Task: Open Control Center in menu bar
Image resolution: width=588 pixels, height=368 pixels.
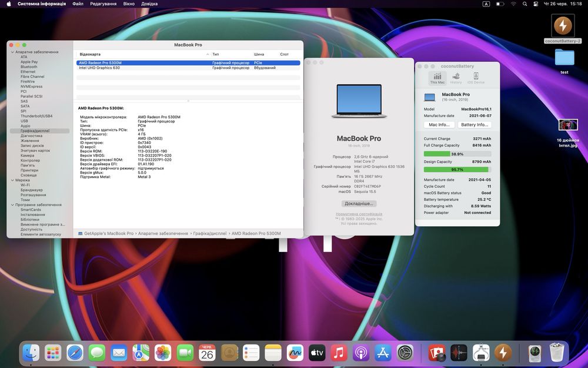Action: (x=536, y=4)
